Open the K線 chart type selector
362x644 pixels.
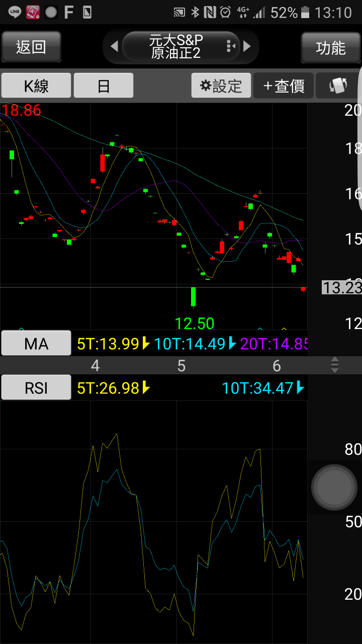(x=36, y=86)
